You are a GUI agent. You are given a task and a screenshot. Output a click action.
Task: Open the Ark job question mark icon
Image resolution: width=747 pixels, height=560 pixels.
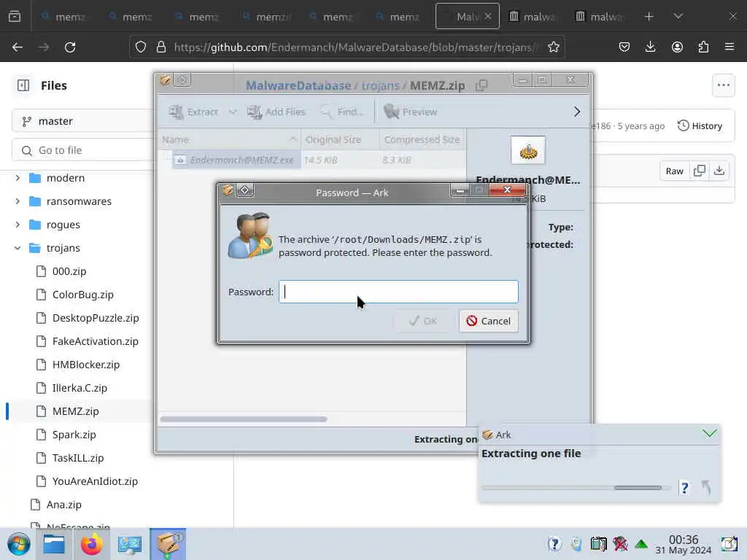pos(684,488)
